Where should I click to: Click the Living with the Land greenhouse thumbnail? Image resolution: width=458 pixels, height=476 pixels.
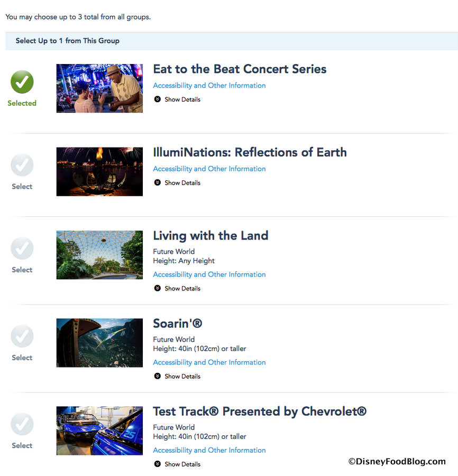point(99,255)
